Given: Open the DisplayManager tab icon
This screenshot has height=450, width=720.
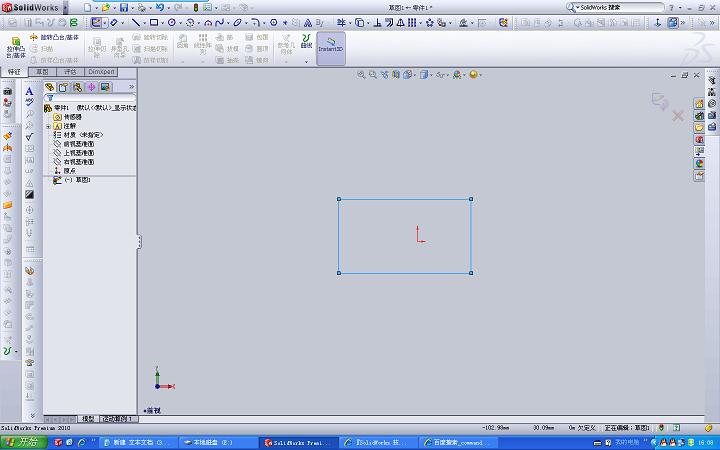Looking at the screenshot, I should [x=105, y=87].
